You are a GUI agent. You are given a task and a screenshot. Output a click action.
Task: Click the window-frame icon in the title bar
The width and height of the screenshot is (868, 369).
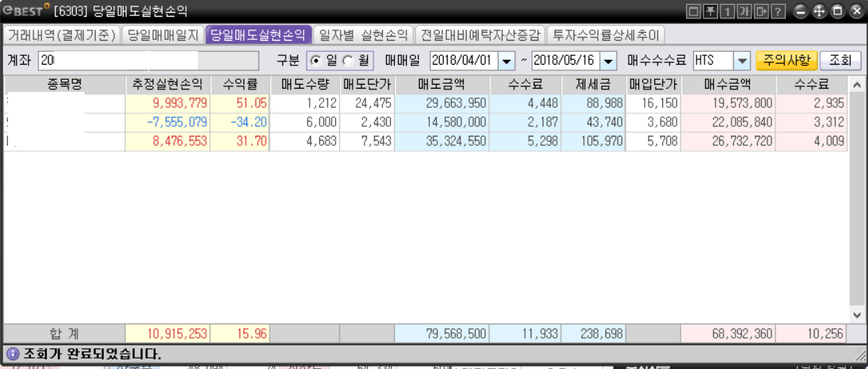[693, 10]
